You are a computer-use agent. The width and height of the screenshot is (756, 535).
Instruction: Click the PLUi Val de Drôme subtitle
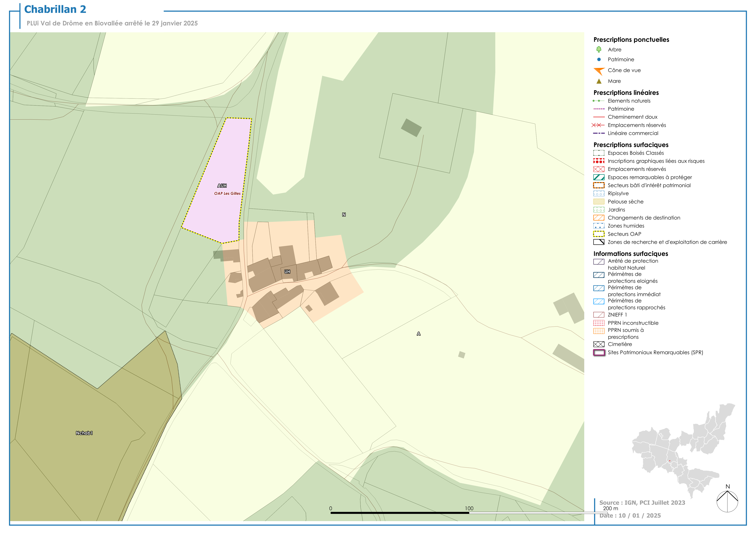click(x=112, y=23)
